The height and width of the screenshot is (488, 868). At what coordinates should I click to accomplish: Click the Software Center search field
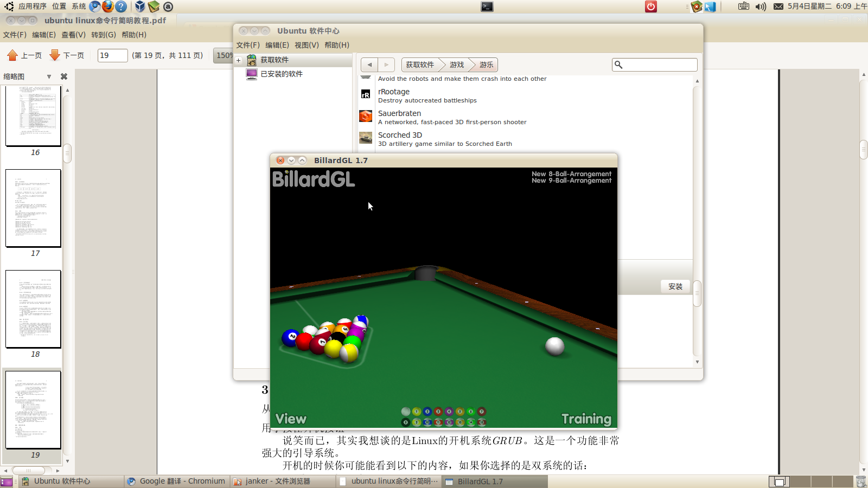(x=655, y=65)
